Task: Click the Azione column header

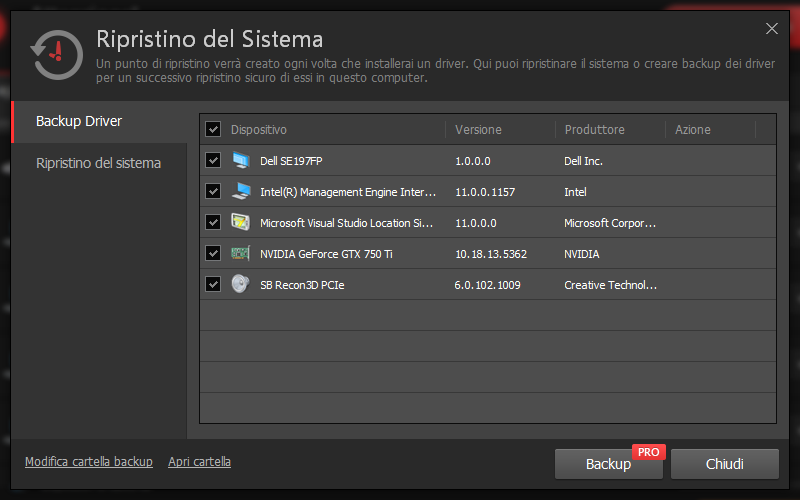Action: tap(693, 130)
